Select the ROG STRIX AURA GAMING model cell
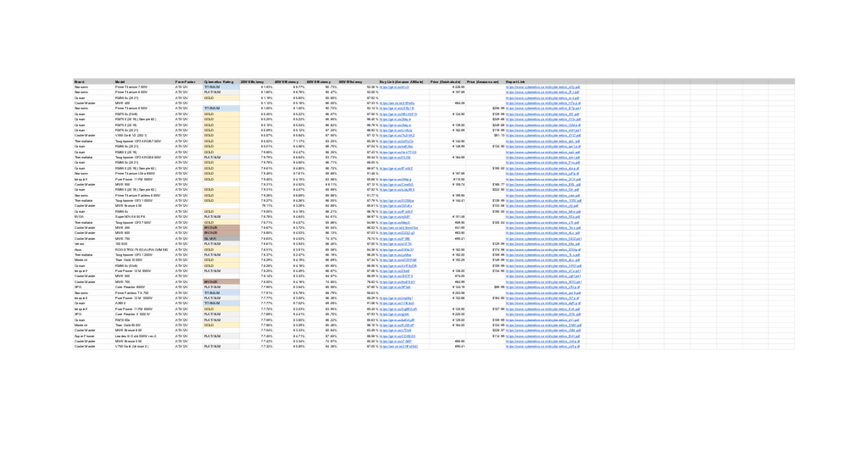868x456 pixels. point(144,249)
